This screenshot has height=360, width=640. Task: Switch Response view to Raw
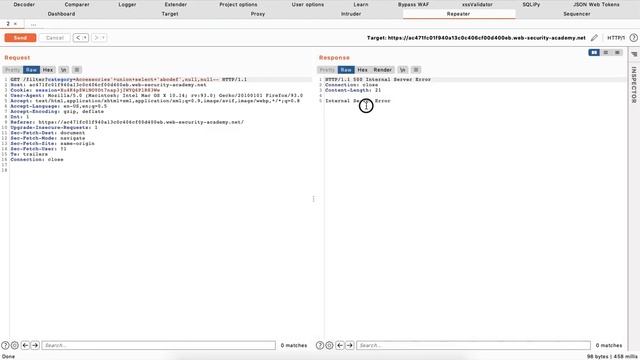346,70
